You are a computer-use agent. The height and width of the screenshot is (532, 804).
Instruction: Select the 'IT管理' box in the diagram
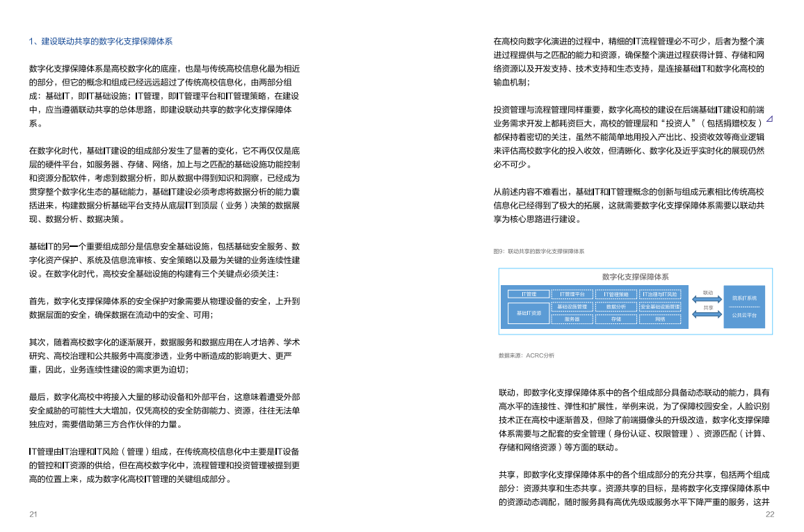coord(529,294)
